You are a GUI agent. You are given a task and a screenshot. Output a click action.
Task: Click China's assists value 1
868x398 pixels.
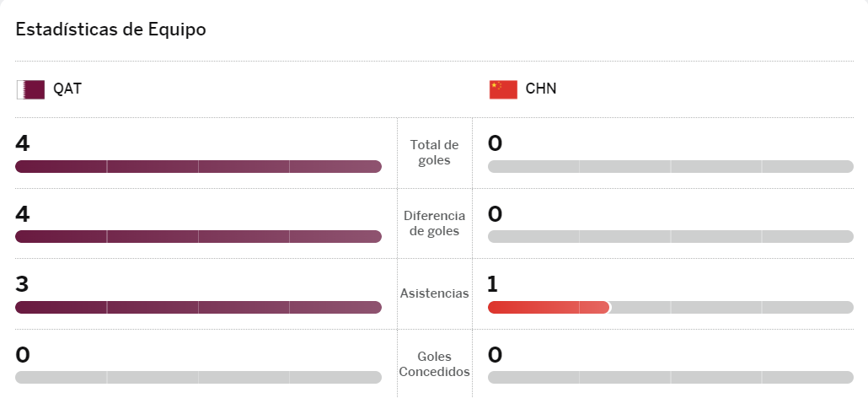point(493,285)
